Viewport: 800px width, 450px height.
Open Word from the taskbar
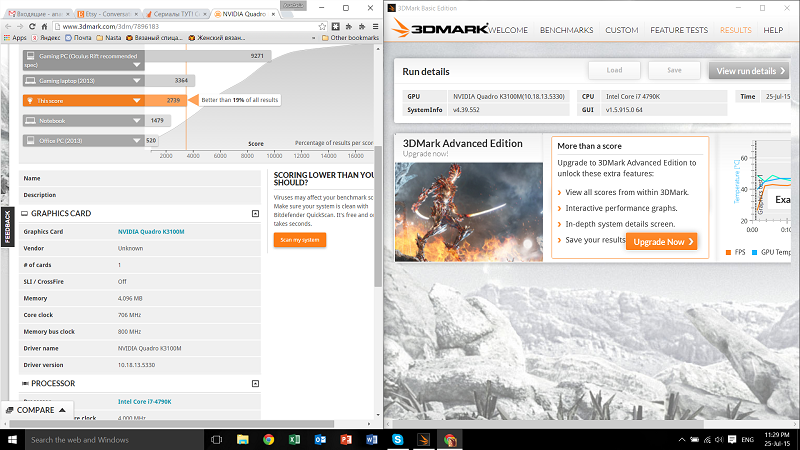tap(372, 439)
